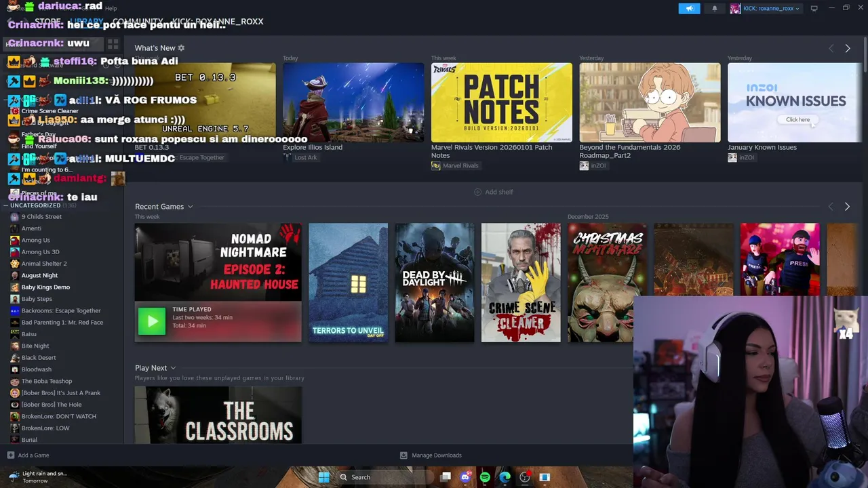Open Windows Start button
The image size is (868, 488).
point(323,477)
